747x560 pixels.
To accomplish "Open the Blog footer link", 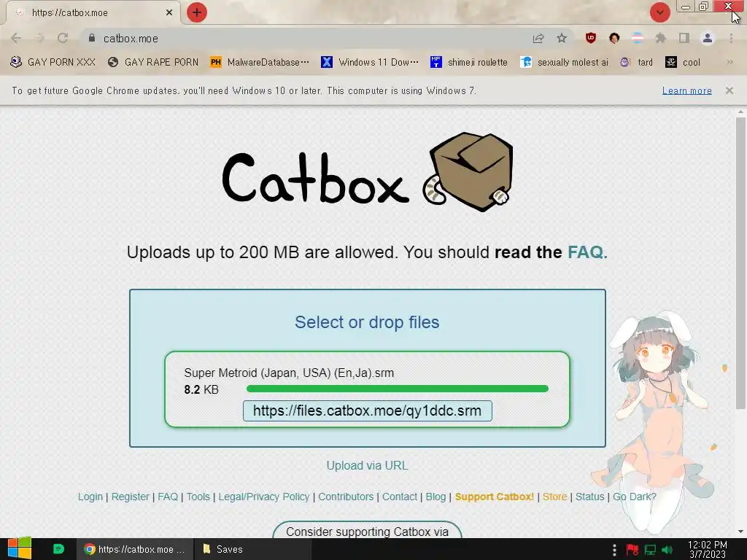I will click(436, 497).
